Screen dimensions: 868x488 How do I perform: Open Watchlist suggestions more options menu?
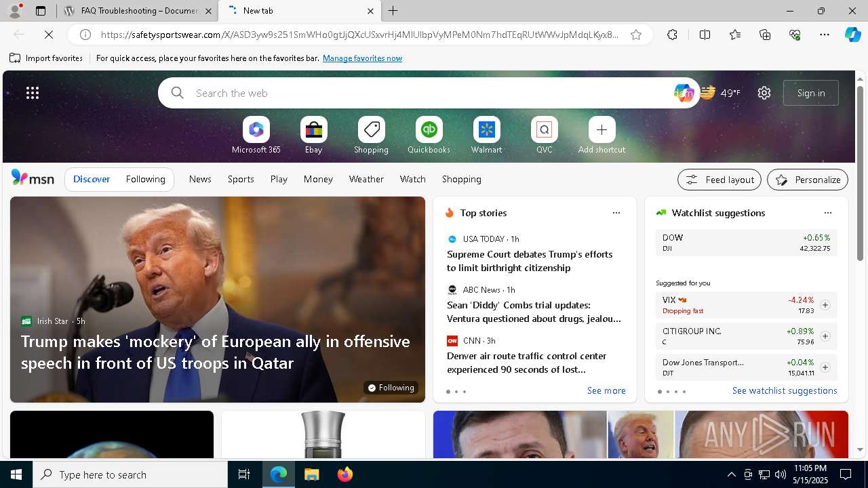[828, 213]
